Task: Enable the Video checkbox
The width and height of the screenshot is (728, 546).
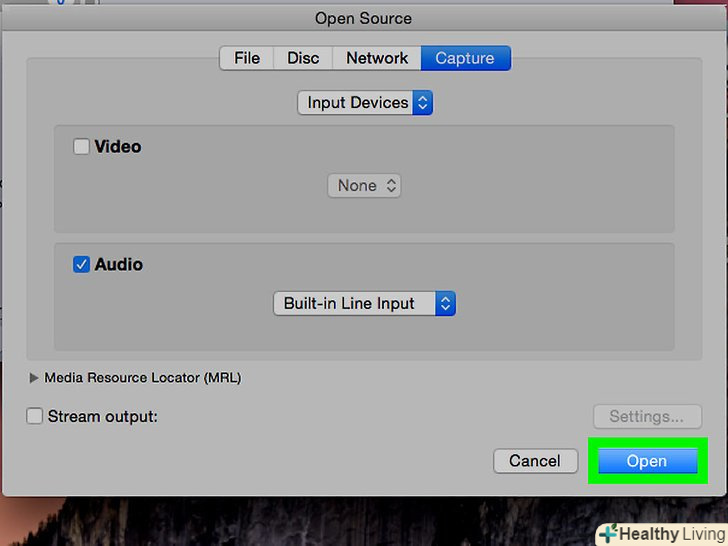Action: 82,147
